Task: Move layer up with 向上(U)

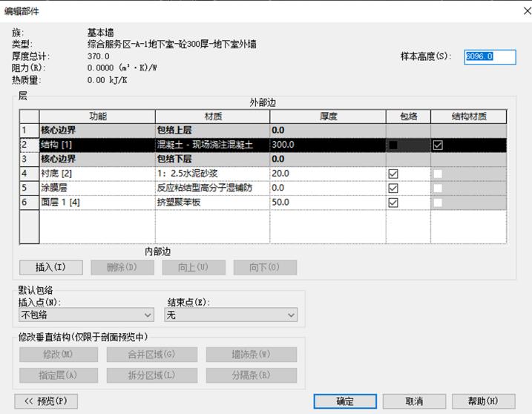Action: tap(194, 267)
